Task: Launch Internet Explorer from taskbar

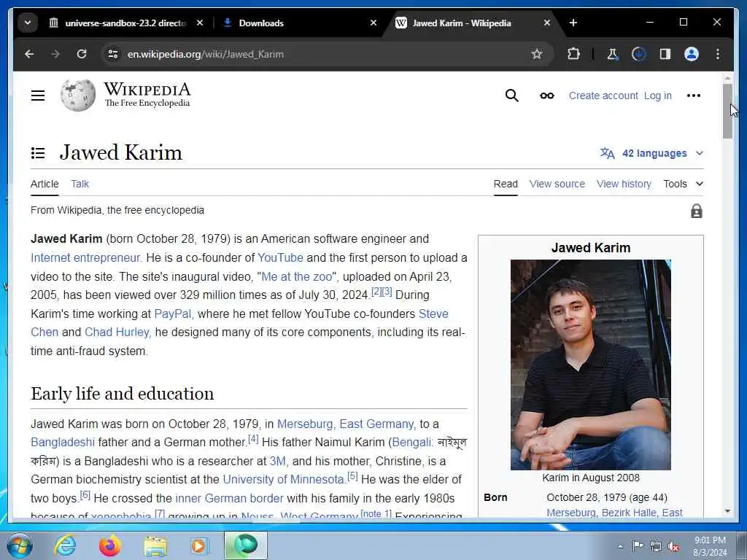Action: coord(65,545)
